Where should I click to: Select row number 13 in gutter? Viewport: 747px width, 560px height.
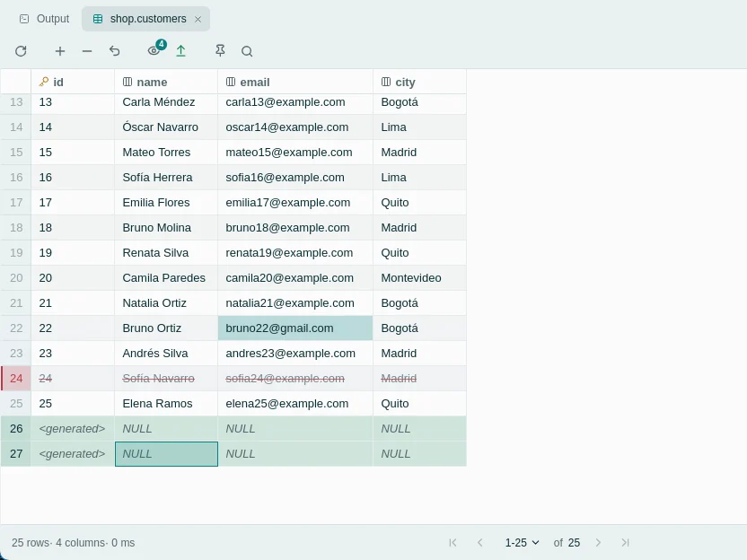tap(16, 102)
